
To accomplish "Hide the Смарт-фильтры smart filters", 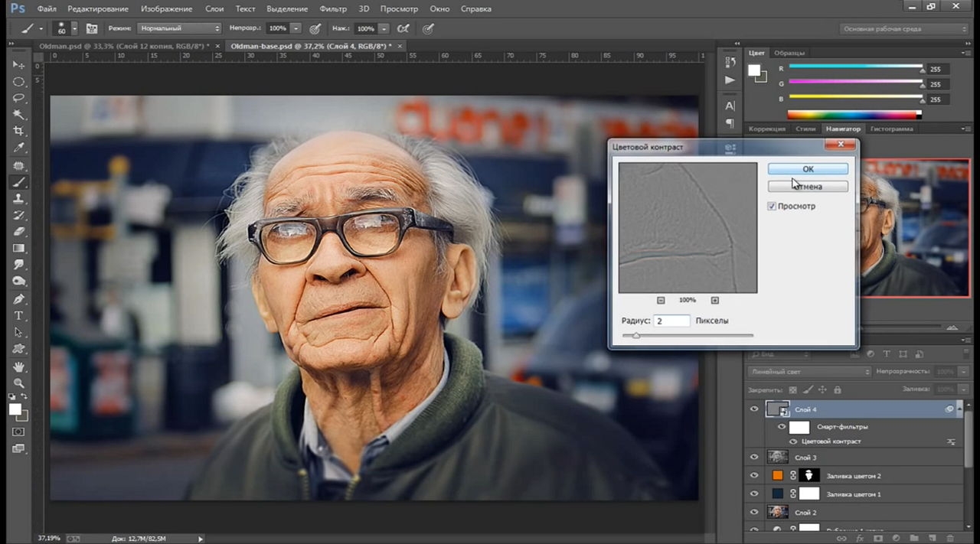I will (782, 427).
